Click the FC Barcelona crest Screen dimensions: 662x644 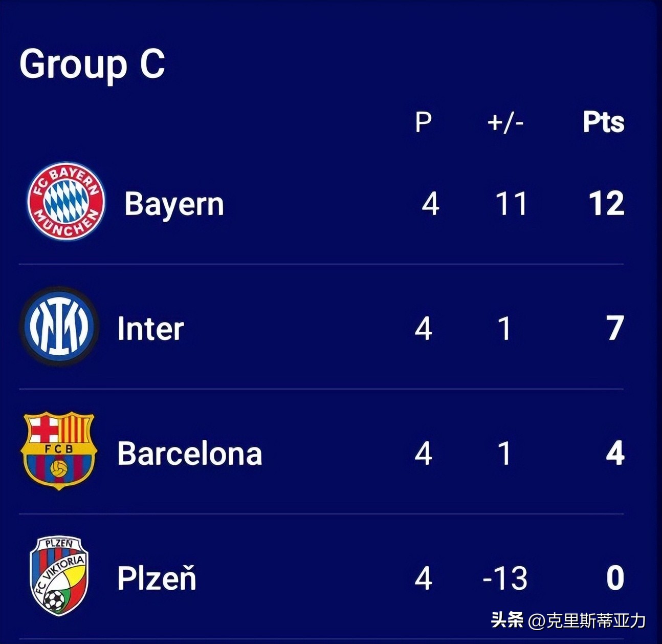click(x=58, y=450)
